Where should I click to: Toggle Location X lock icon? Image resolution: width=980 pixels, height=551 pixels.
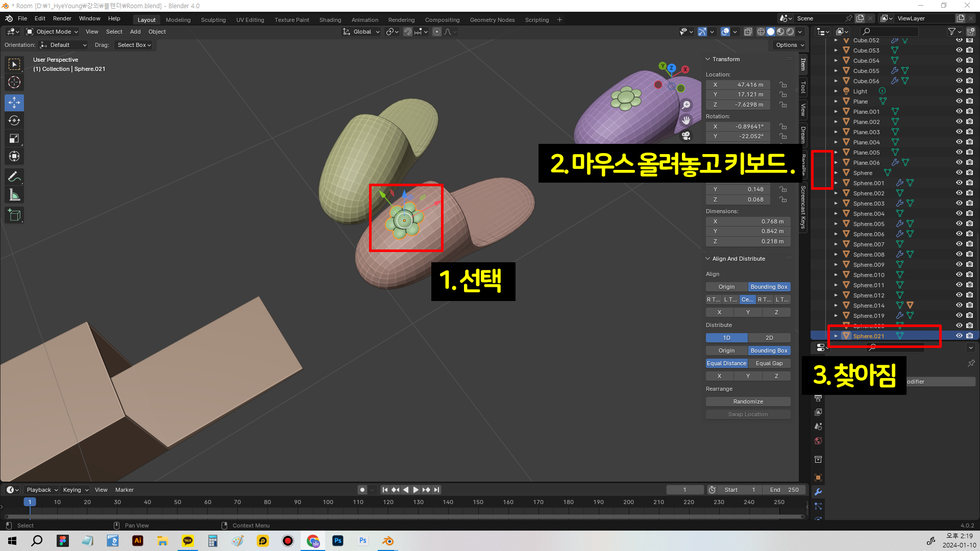pyautogui.click(x=783, y=85)
